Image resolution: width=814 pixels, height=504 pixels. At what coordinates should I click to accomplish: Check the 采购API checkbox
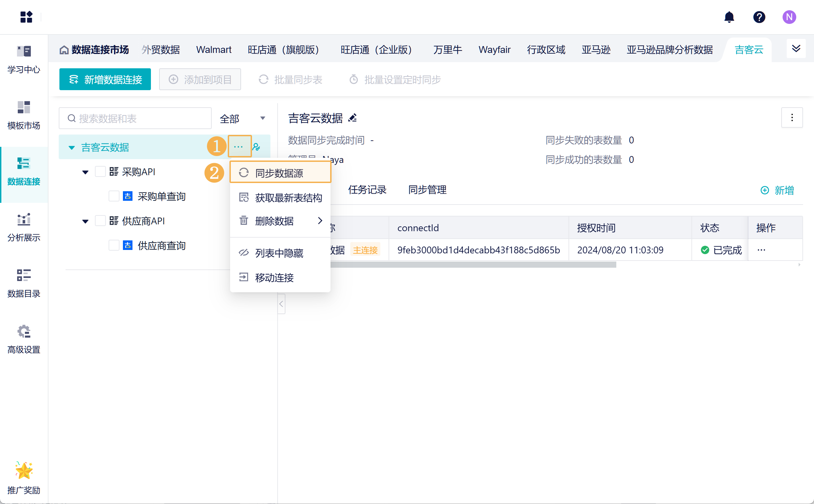click(x=100, y=172)
